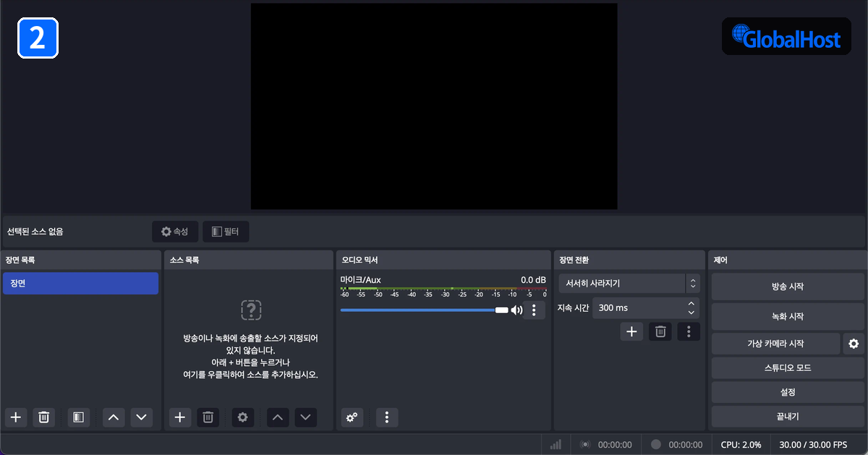Start virtual camera 가상 카메라 시작
Image resolution: width=868 pixels, height=455 pixels.
coord(775,344)
